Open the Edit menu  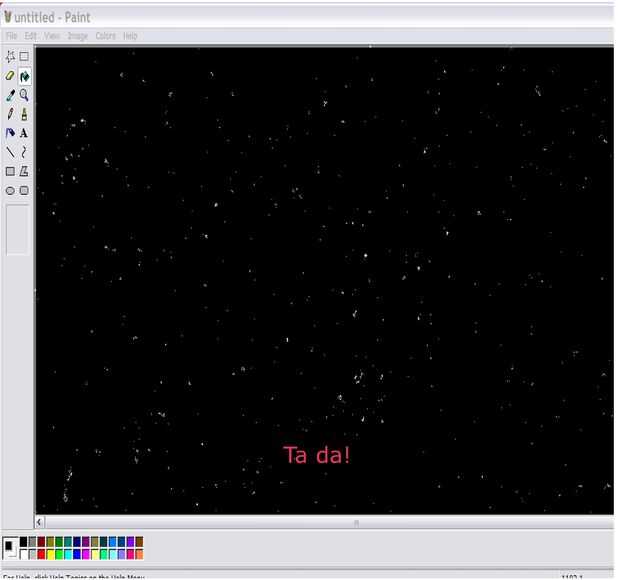coord(30,36)
